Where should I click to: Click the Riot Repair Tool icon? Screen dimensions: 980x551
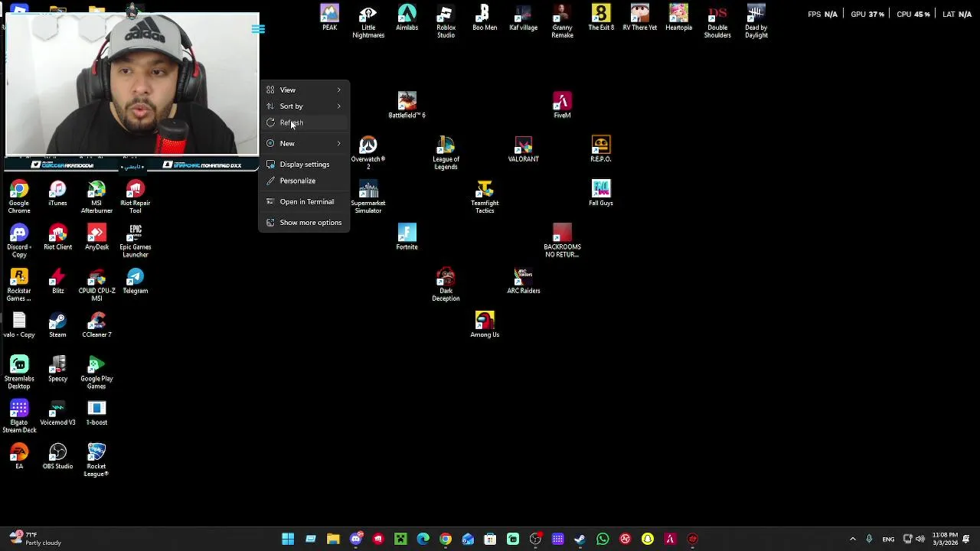click(136, 197)
